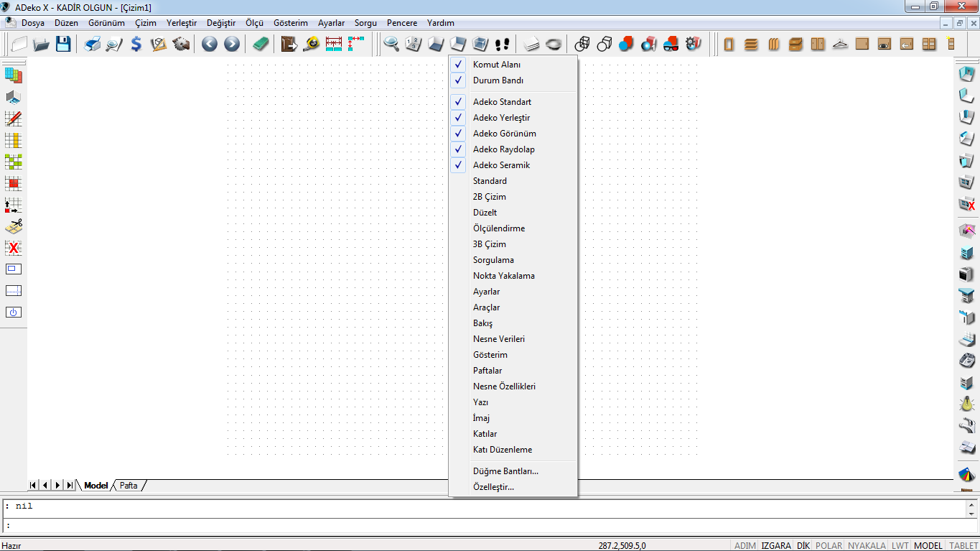Open the Yardım menu
The height and width of the screenshot is (551, 980).
click(441, 23)
